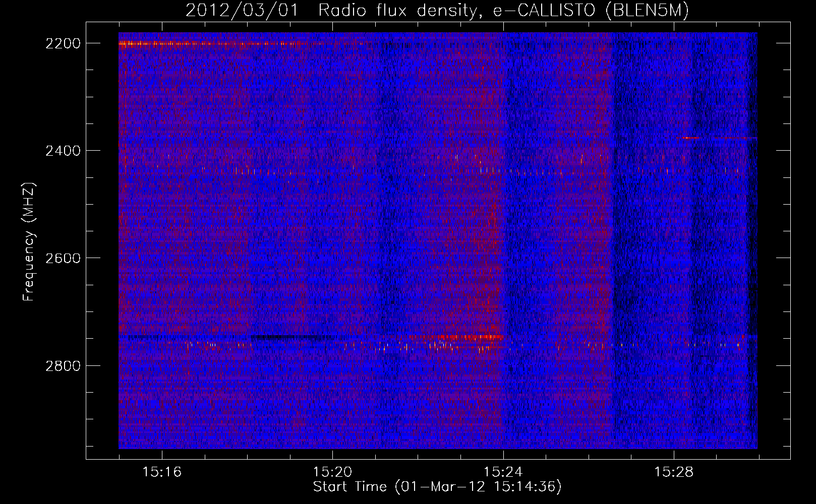
Task: Click the plot title text 'Radio flux density, e-CALLISTO (BLEN5M)'
Action: (x=503, y=11)
